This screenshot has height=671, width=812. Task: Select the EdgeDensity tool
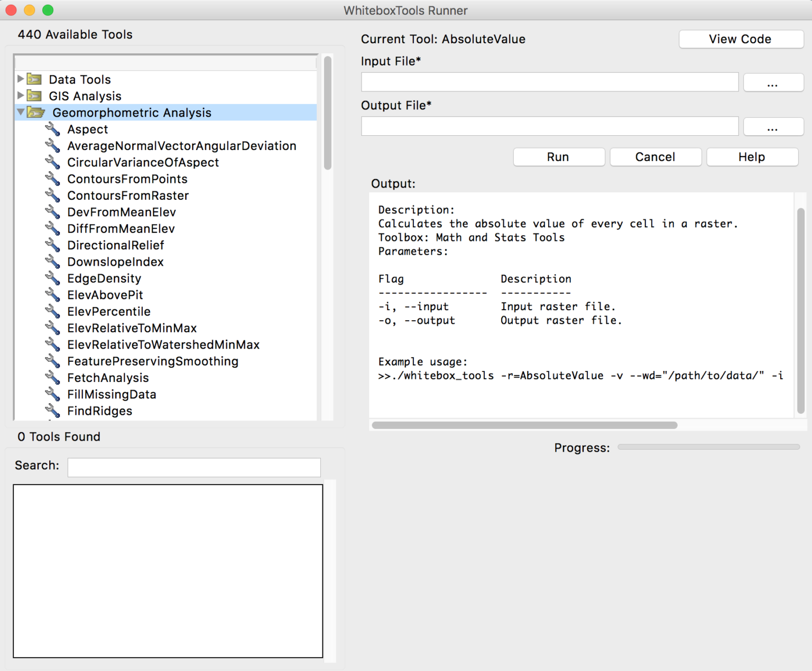tap(104, 278)
